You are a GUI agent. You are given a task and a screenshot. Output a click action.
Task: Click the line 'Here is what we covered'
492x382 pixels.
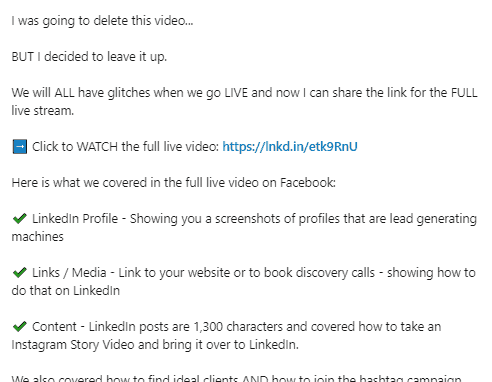click(x=173, y=183)
